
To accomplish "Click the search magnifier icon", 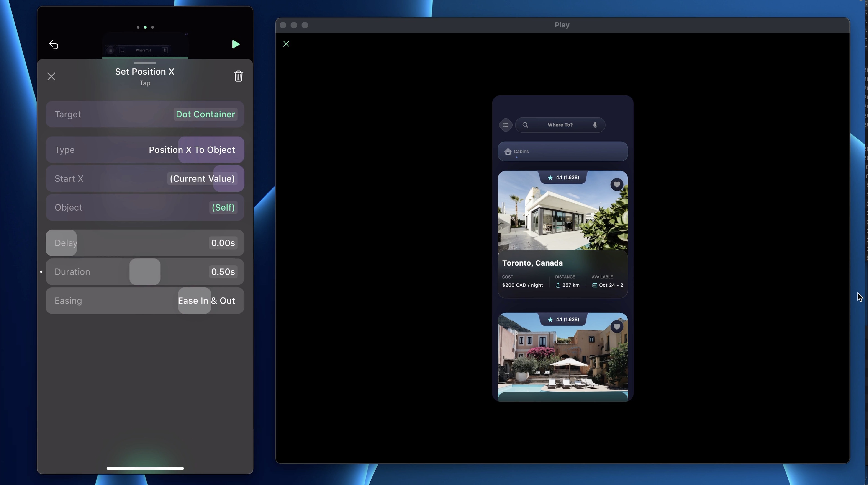I will tap(525, 125).
